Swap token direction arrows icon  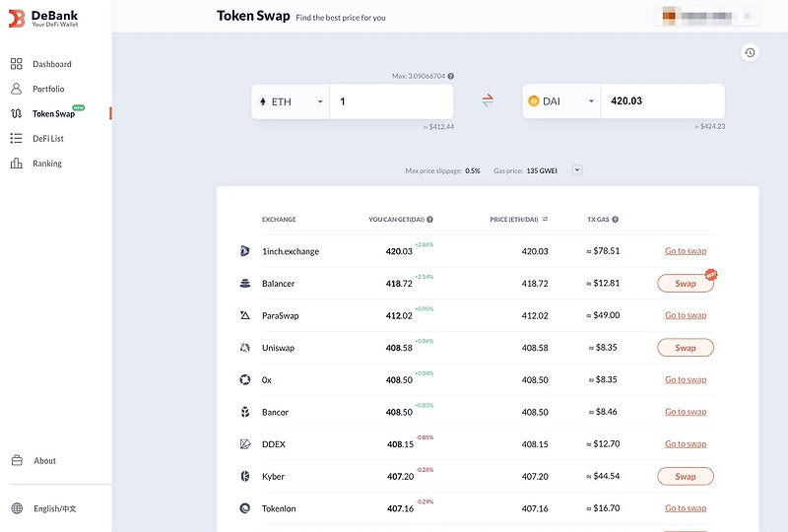pyautogui.click(x=488, y=100)
